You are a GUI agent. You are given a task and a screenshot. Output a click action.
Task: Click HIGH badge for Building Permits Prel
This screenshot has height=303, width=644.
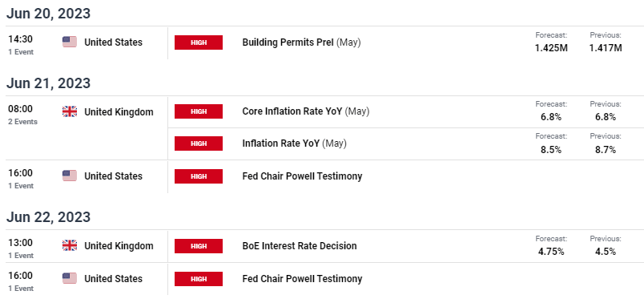[x=199, y=42]
